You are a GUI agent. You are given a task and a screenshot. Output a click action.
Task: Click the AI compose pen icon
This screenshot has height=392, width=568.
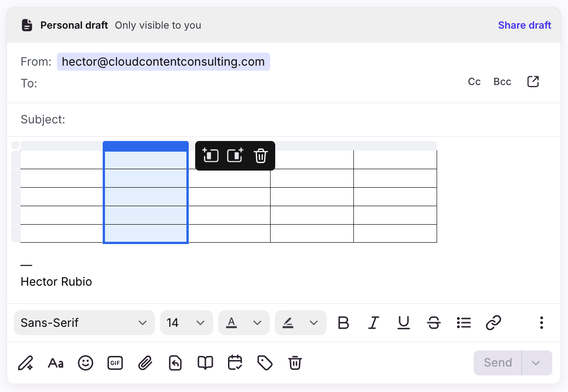25,363
